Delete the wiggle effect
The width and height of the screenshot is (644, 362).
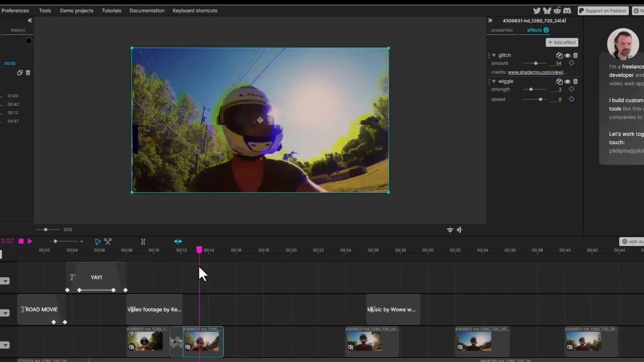576,81
